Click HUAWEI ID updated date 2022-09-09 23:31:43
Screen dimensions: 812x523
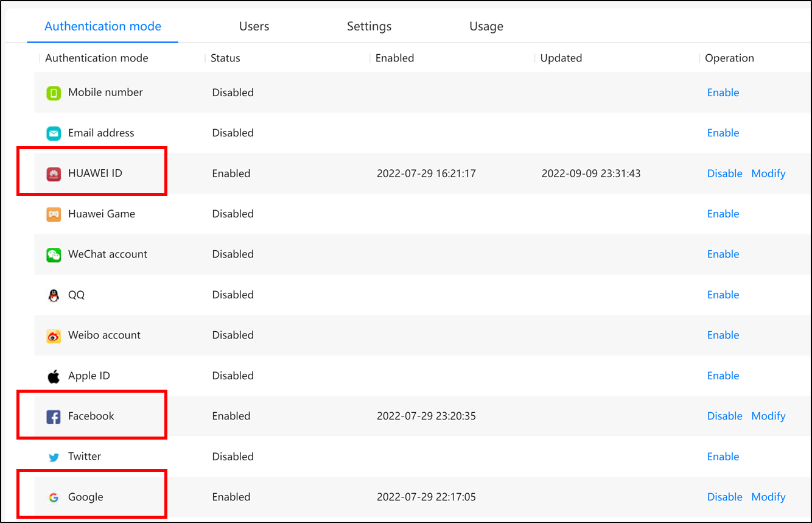click(591, 174)
